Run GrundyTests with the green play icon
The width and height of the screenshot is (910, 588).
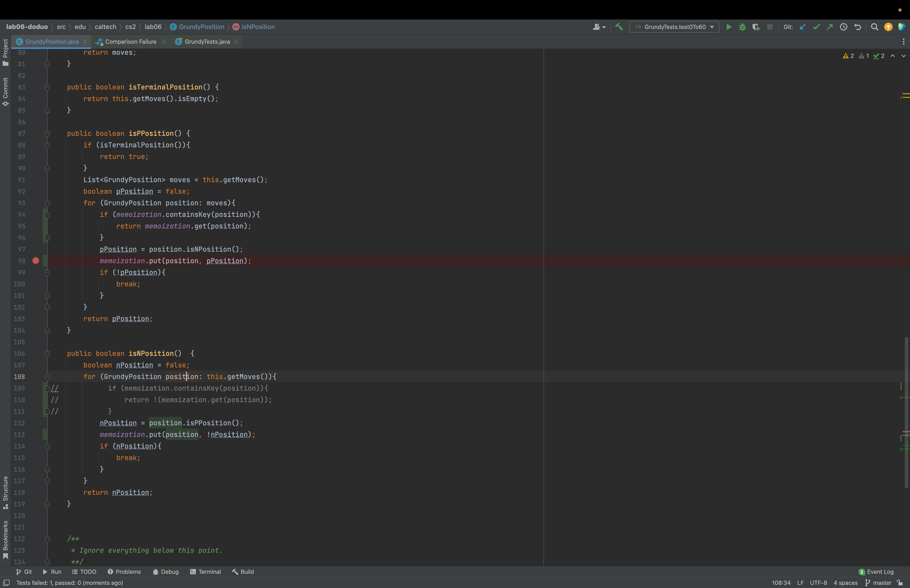[x=729, y=27]
